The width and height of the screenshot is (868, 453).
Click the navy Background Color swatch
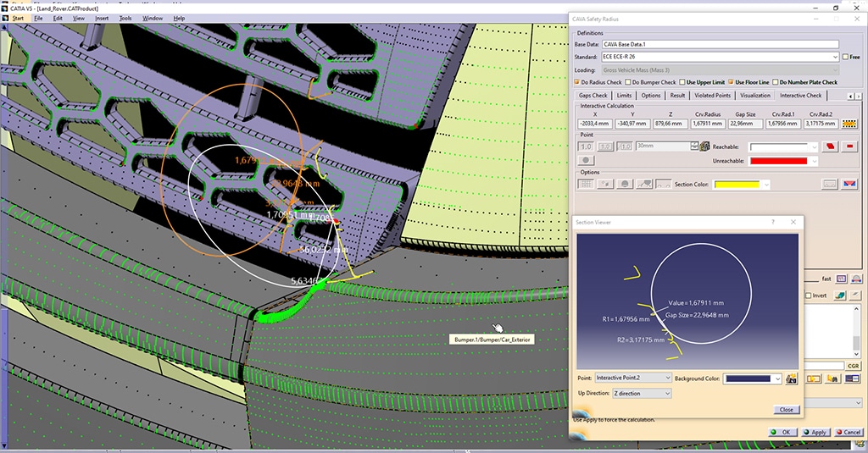[748, 378]
